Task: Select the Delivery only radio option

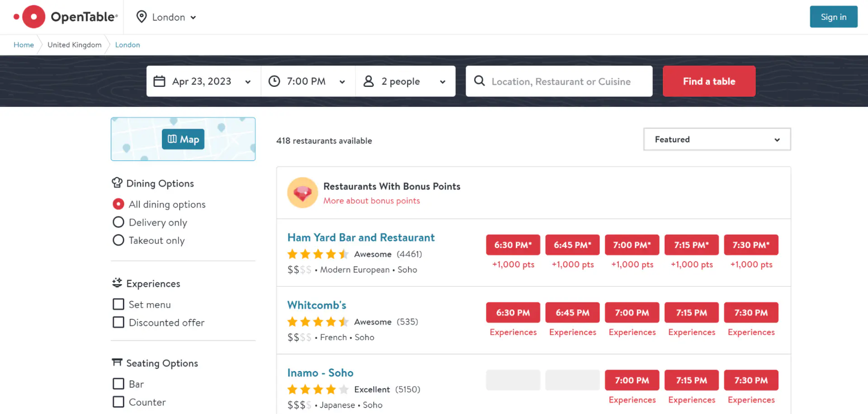Action: pyautogui.click(x=118, y=222)
